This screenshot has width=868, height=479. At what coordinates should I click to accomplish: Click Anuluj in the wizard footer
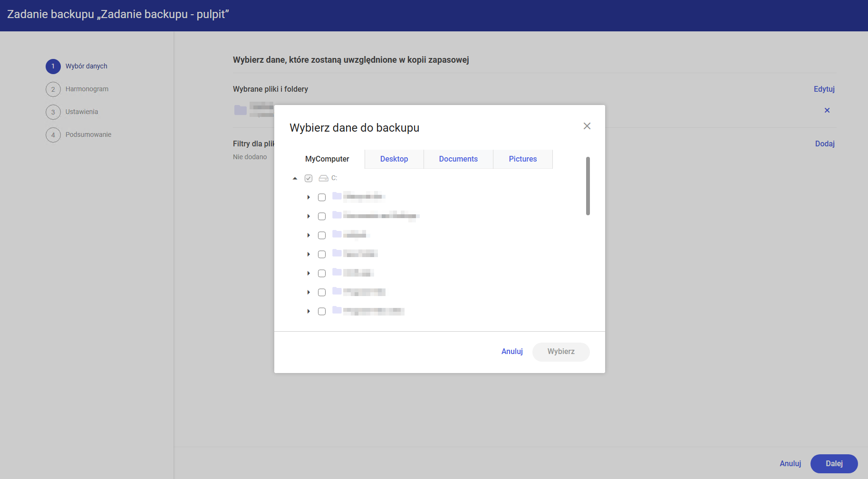(791, 464)
